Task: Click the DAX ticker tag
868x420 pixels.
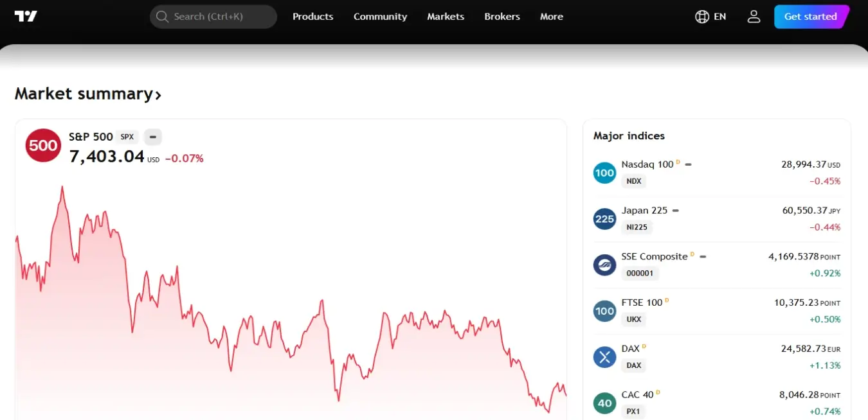Action: pos(634,366)
